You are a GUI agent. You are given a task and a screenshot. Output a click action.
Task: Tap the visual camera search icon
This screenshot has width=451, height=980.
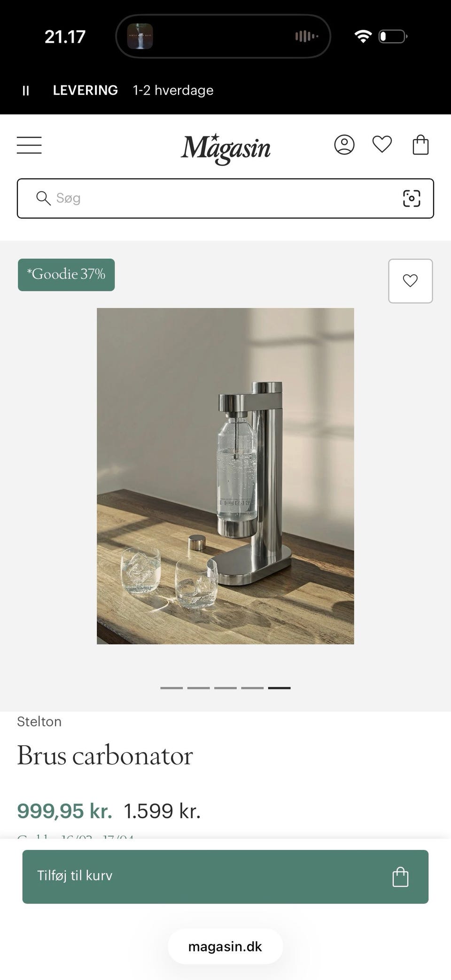(412, 198)
